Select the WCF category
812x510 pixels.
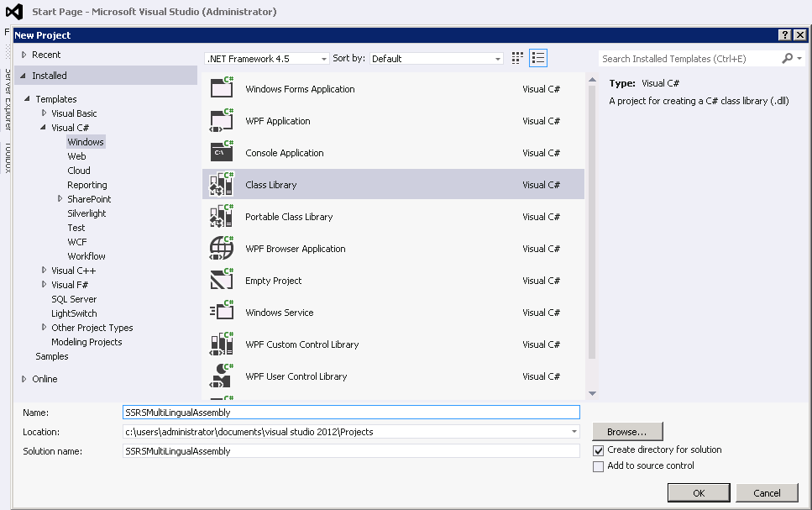click(x=77, y=242)
